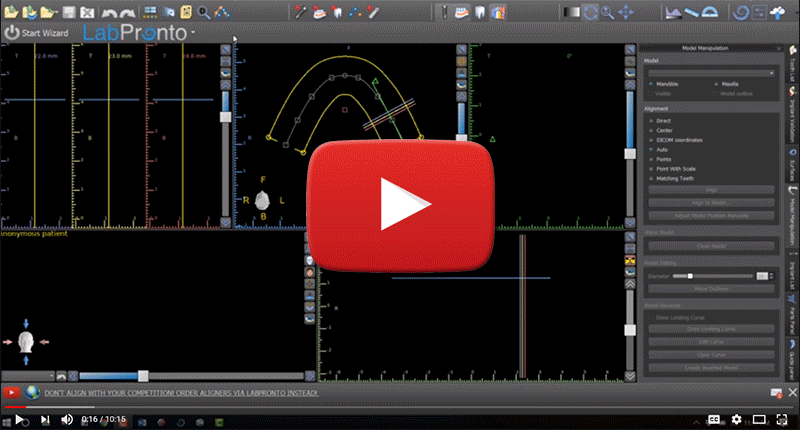
Task: Select the four-arrow pan tool
Action: click(x=626, y=12)
